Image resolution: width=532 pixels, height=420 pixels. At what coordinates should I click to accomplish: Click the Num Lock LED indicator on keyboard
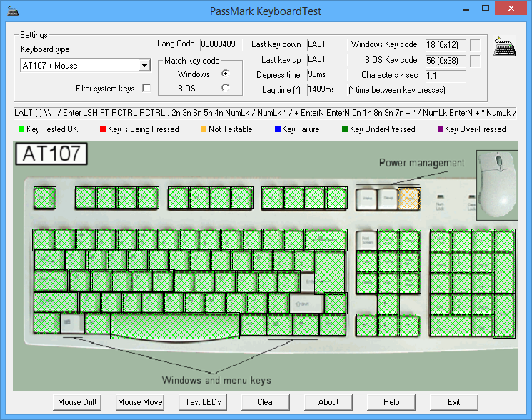point(440,196)
